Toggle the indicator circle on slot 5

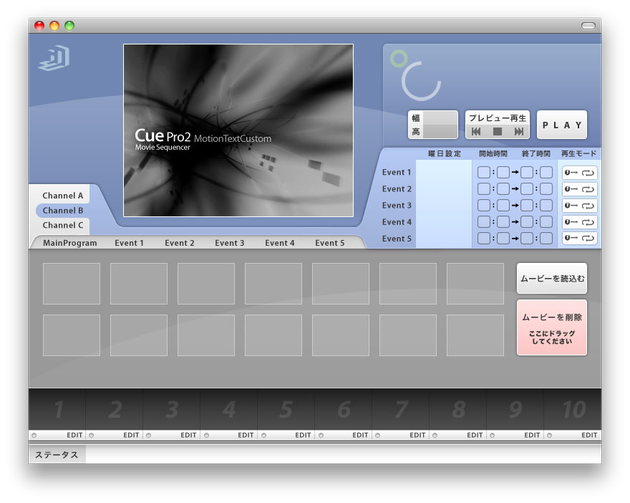[x=264, y=436]
